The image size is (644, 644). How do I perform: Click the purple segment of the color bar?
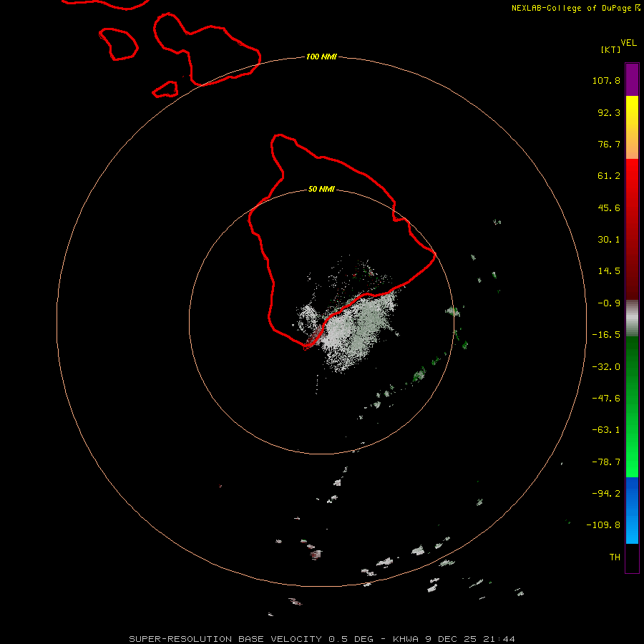pyautogui.click(x=632, y=79)
